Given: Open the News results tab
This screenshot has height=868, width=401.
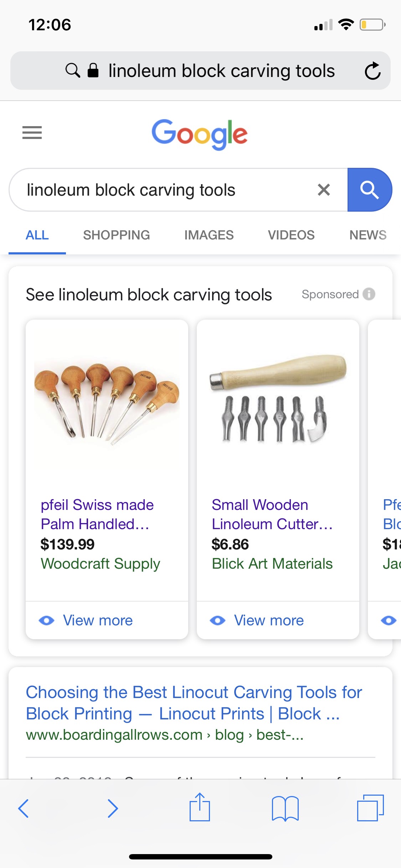Looking at the screenshot, I should tap(368, 235).
